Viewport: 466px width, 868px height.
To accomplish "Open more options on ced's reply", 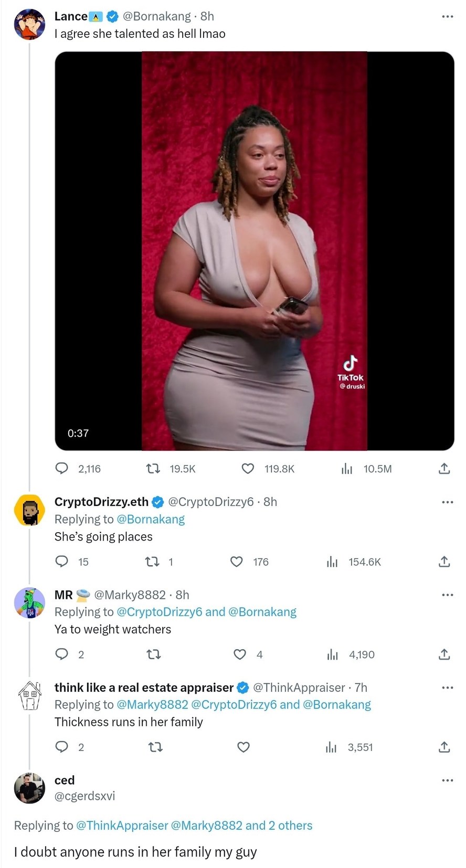I will [x=447, y=780].
